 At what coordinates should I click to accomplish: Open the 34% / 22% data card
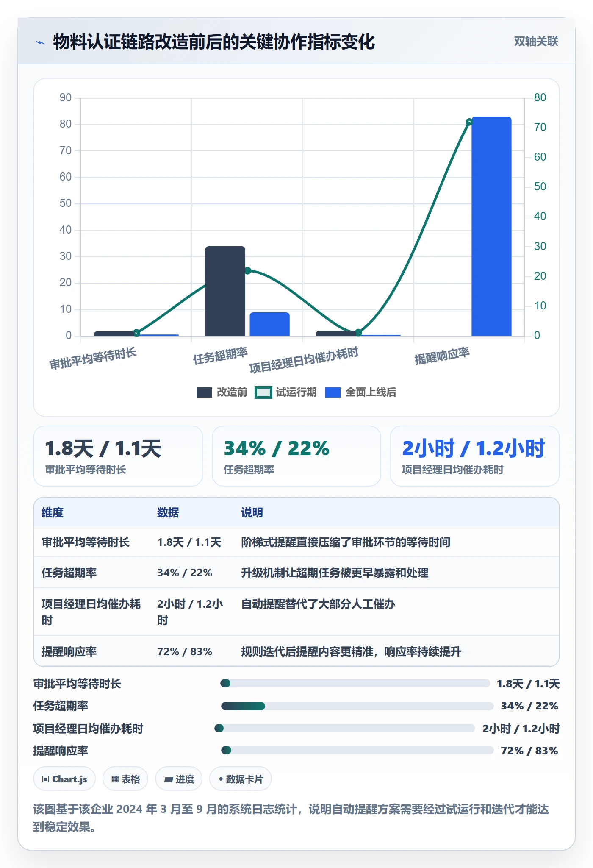[296, 456]
